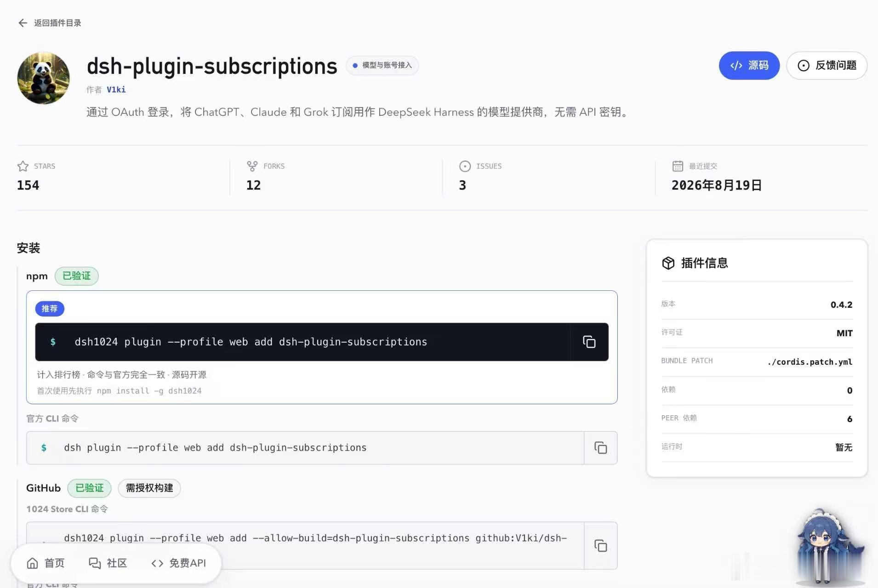Click the 已验证 badge next to npm
This screenshot has height=588, width=878.
point(77,276)
